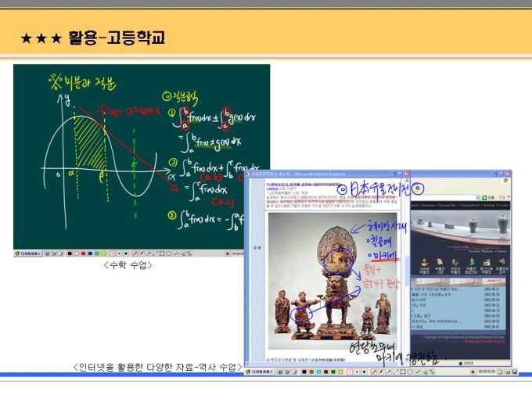Select the brush tool on the history toolbar
The image size is (532, 399).
tap(381, 372)
